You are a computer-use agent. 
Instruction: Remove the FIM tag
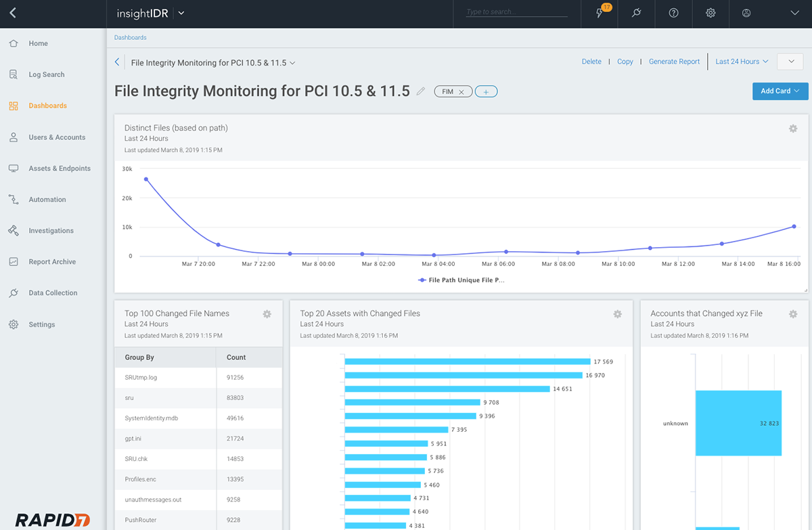pos(461,91)
